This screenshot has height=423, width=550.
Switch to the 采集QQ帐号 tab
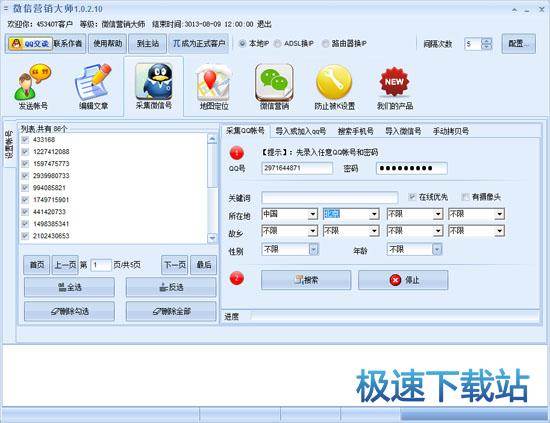click(x=245, y=131)
